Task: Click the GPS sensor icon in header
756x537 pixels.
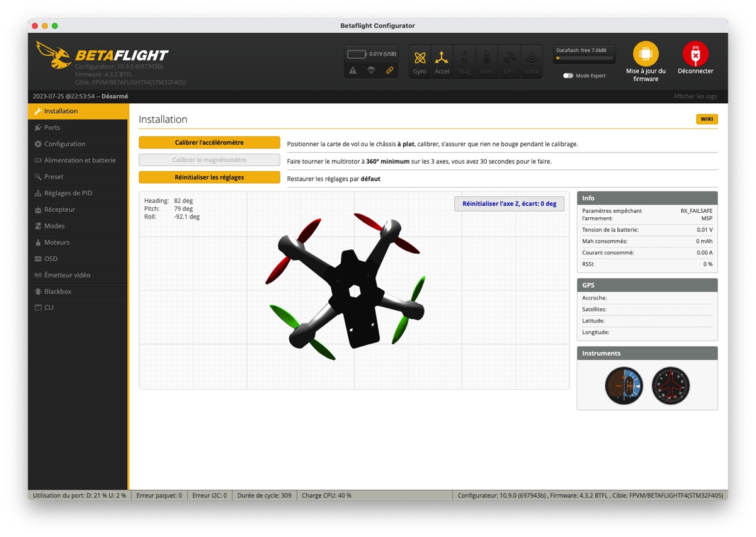Action: pyautogui.click(x=509, y=62)
